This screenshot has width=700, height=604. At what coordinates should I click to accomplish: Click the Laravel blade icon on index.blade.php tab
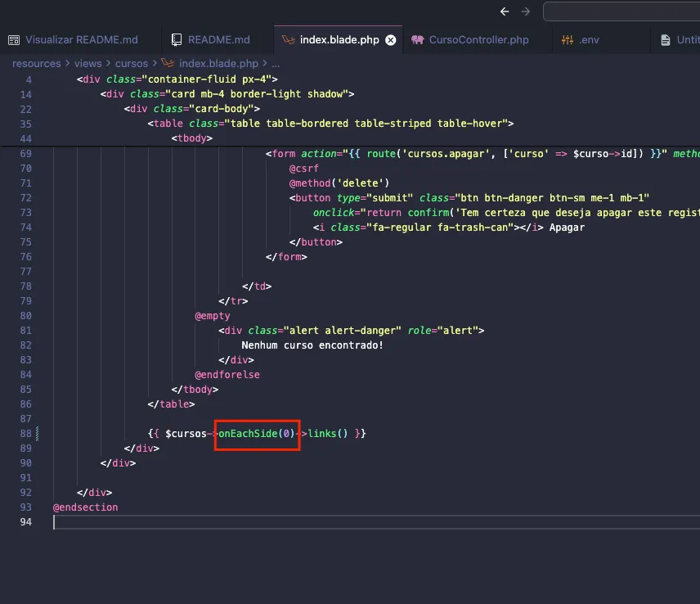tap(288, 39)
